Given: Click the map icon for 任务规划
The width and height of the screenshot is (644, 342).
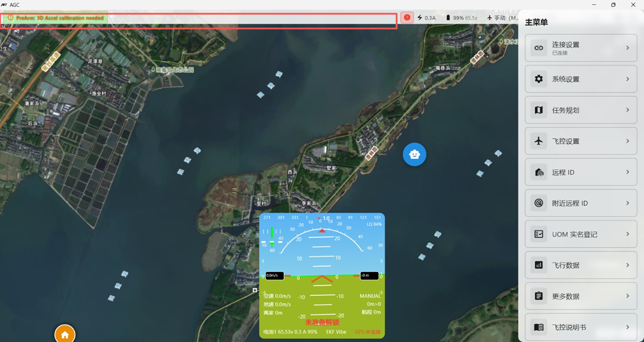Looking at the screenshot, I should [x=538, y=110].
